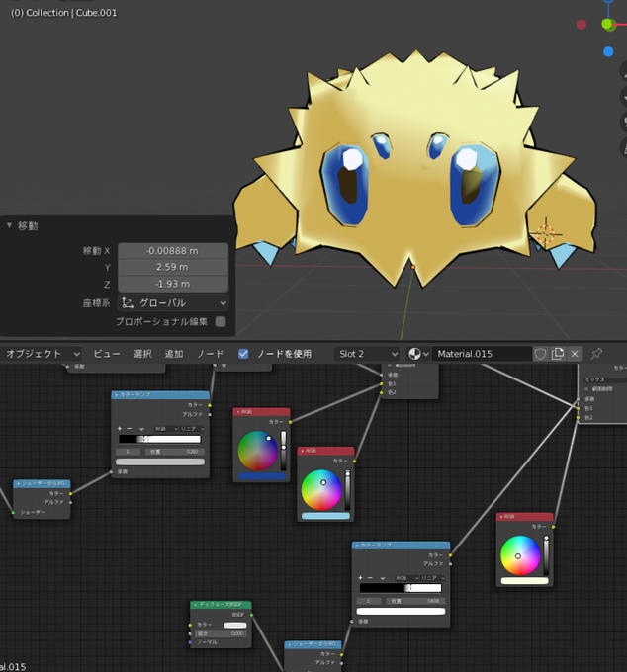Image resolution: width=627 pixels, height=672 pixels.
Task: Click the 位置 field in upper カラーランプ node
Action: [x=175, y=452]
